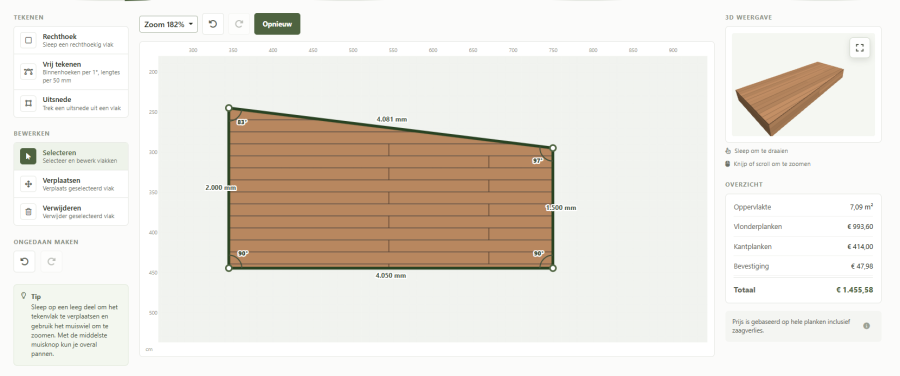Click the 4.050 mm length label

pyautogui.click(x=391, y=276)
